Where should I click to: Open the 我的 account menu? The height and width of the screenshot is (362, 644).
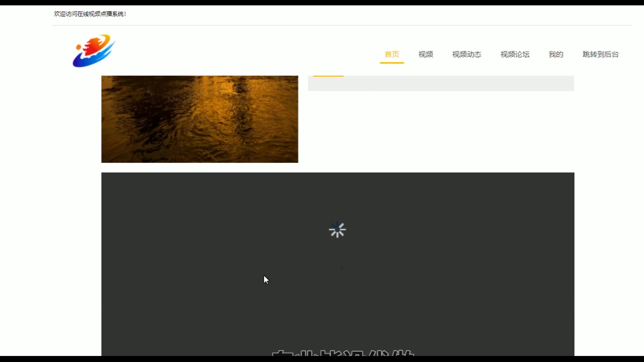point(556,54)
